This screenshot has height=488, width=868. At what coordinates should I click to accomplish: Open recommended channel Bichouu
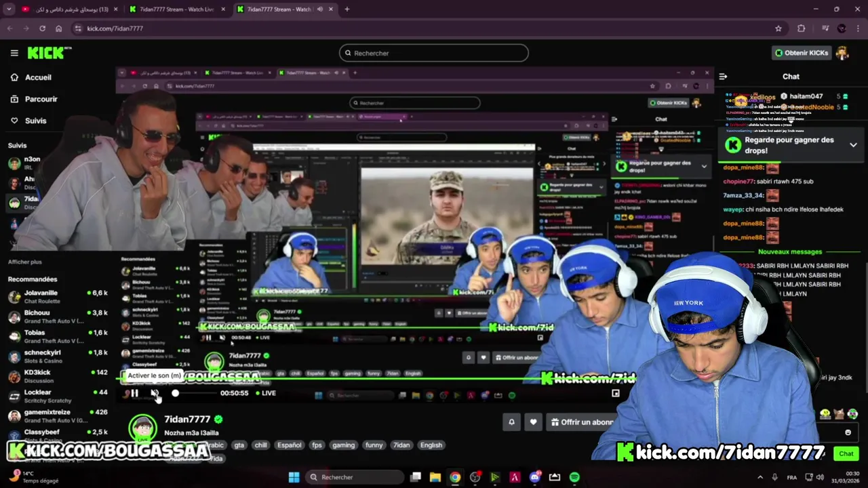point(58,317)
